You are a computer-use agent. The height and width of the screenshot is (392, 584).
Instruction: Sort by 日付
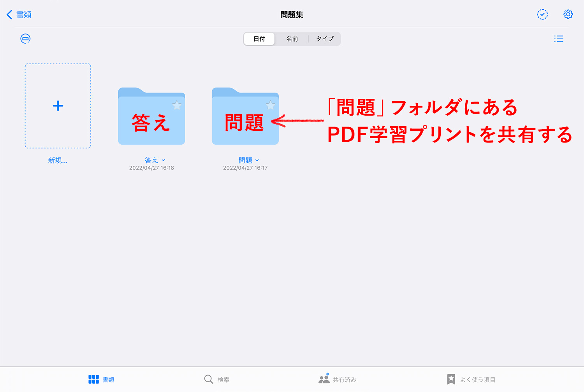point(259,39)
